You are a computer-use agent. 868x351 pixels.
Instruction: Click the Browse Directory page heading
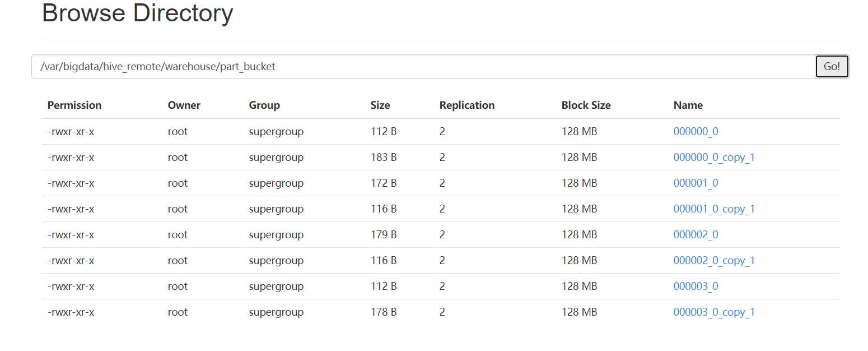pyautogui.click(x=137, y=13)
